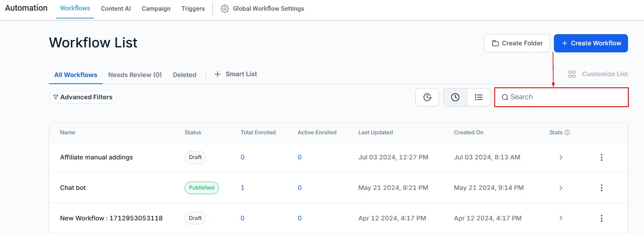This screenshot has height=234, width=644.
Task: Open the Affiliate manual addings workflow
Action: point(96,157)
